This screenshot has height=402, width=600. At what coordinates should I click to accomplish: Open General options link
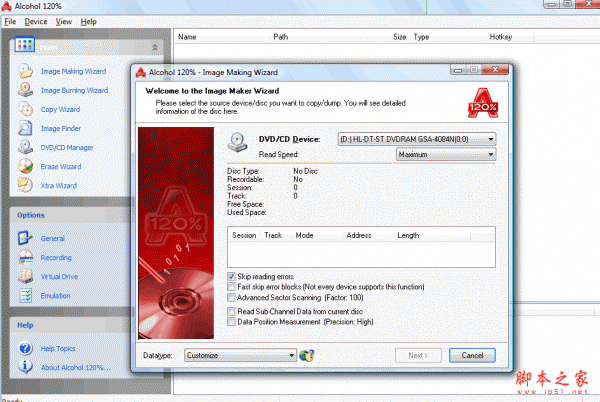52,238
